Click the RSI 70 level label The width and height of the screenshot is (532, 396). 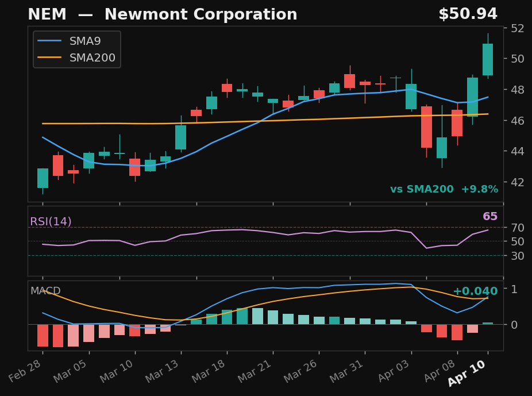point(518,228)
